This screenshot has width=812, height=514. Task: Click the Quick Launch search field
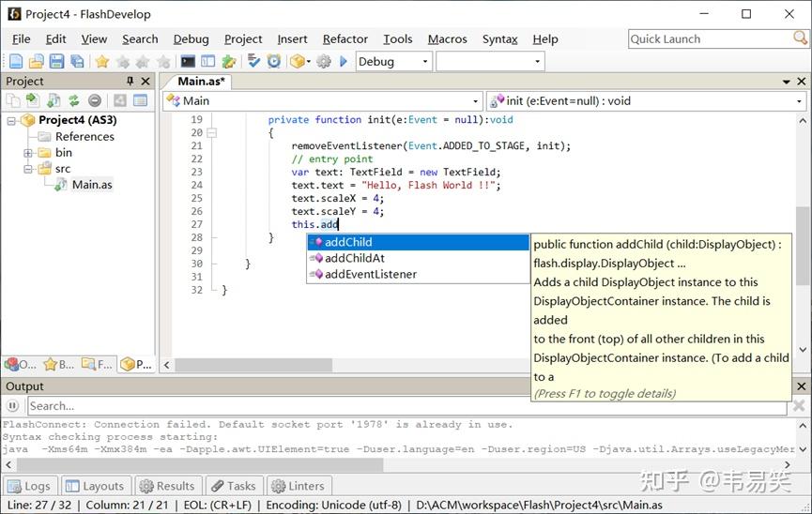pos(711,38)
